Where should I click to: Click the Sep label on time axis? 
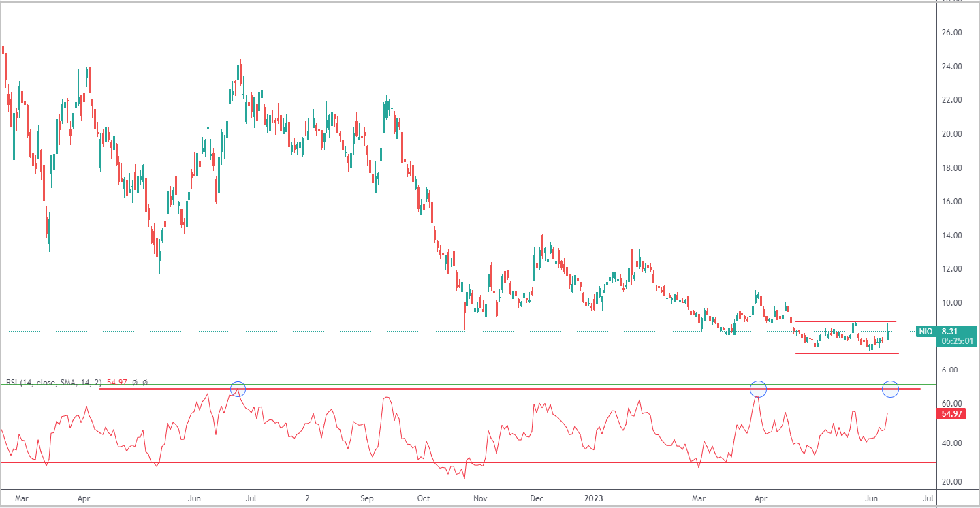(x=367, y=498)
